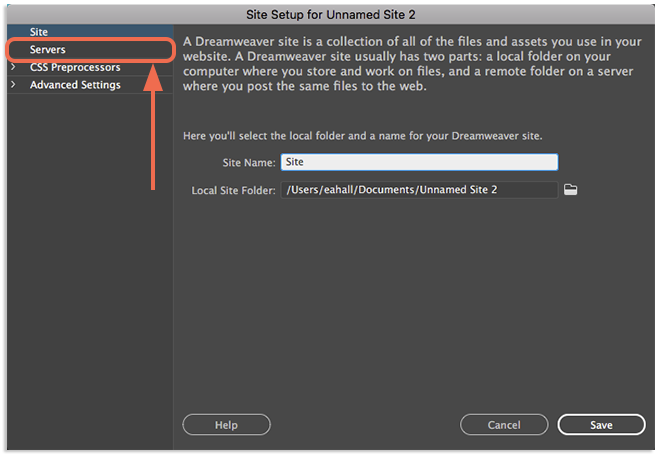Image resolution: width=662 pixels, height=454 pixels.
Task: Open Help for site setup
Action: click(226, 424)
